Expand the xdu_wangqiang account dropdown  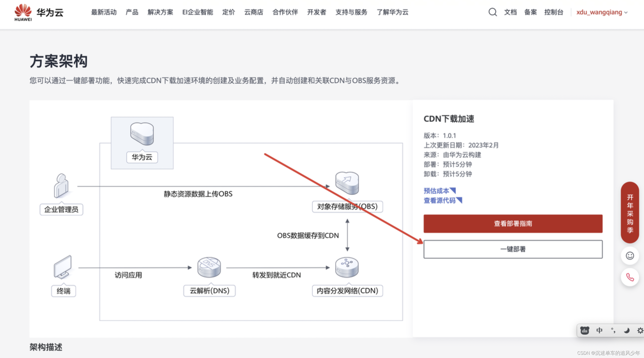pyautogui.click(x=602, y=12)
